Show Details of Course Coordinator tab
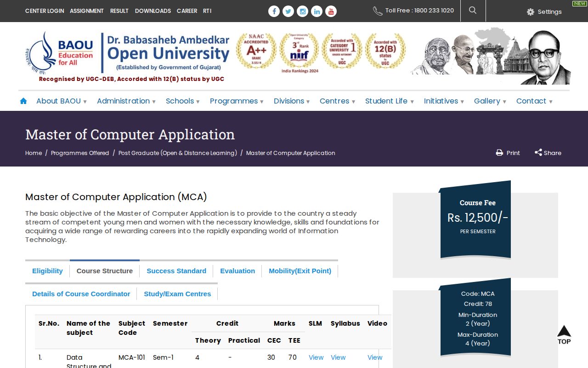The width and height of the screenshot is (588, 368). coord(81,294)
